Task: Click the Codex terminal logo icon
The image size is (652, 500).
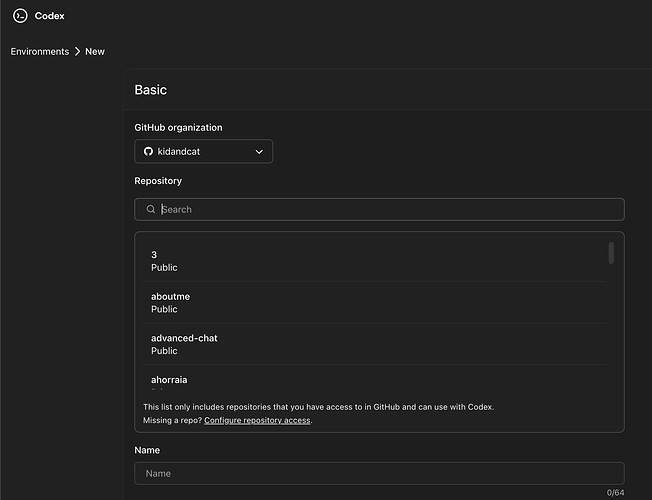Action: [20, 16]
